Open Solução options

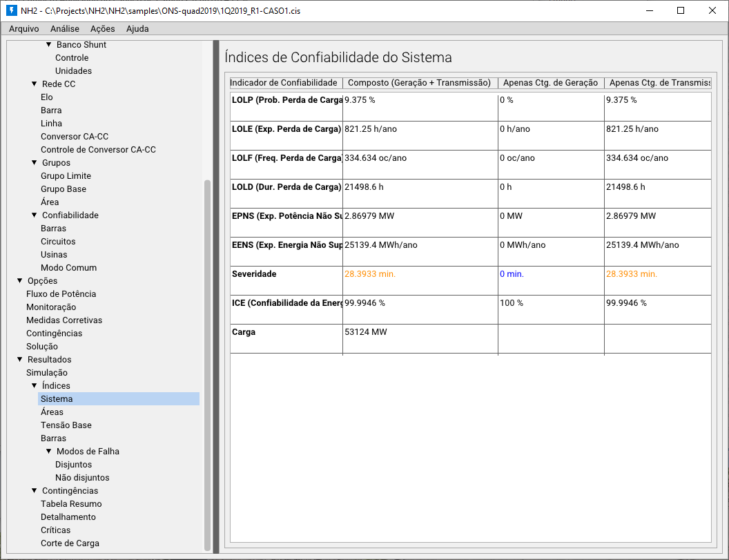pos(42,346)
